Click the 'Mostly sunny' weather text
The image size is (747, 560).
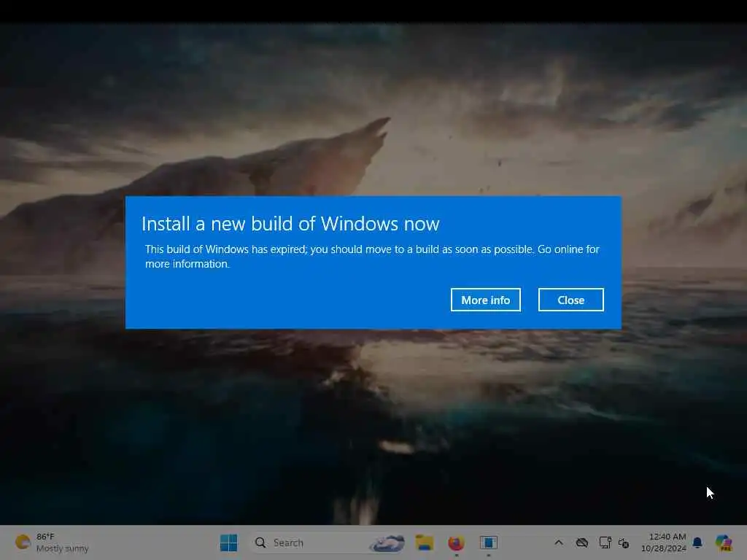tap(63, 548)
